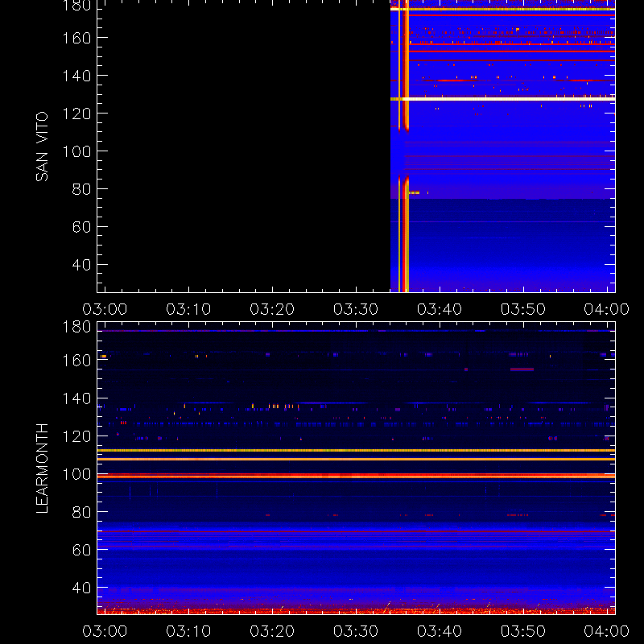Viewport: 644px width, 644px height.
Task: Click the 03:10 time label under Learmonth plot
Action: 188,631
